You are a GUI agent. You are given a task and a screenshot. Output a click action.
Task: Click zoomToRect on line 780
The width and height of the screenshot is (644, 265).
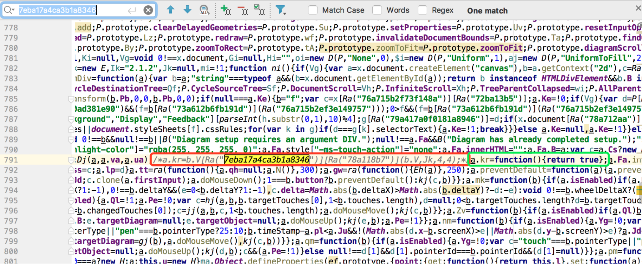pos(220,48)
